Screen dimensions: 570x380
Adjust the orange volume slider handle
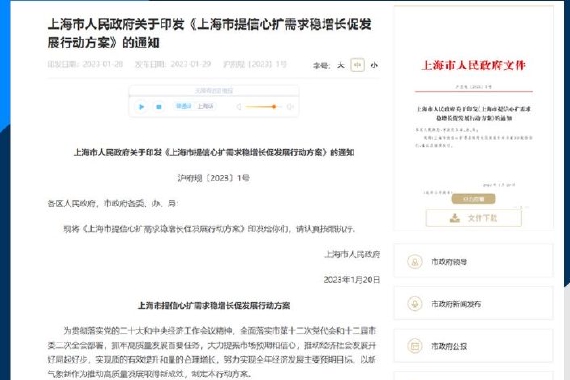tap(274, 107)
